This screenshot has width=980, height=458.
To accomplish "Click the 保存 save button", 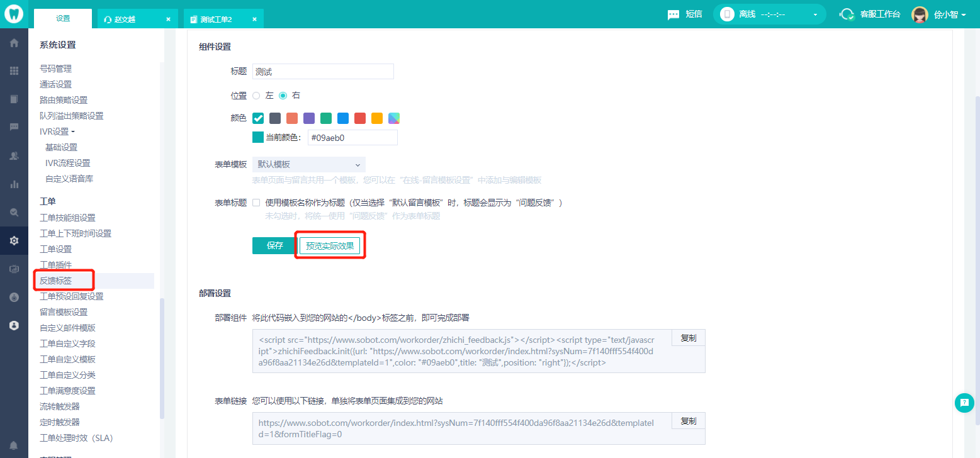I will click(x=275, y=245).
